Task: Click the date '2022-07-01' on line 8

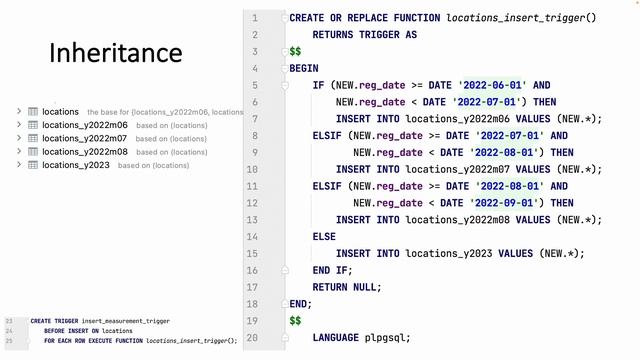Action: click(x=510, y=136)
